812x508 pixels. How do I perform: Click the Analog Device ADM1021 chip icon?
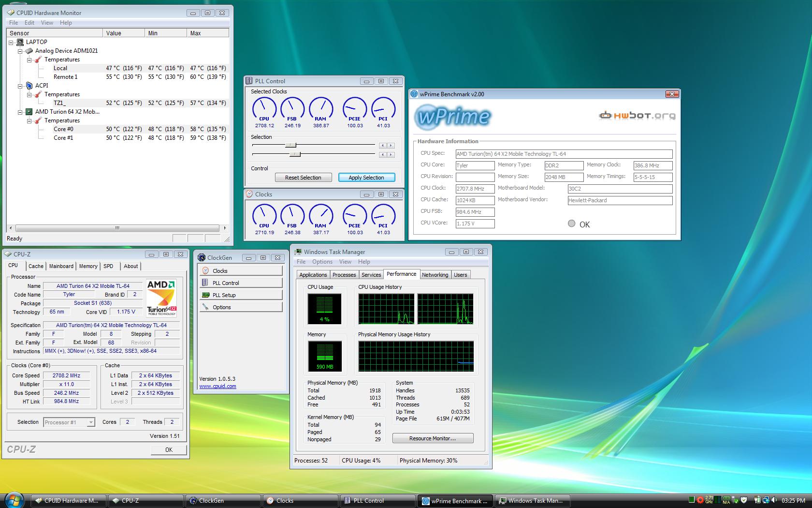coord(29,51)
